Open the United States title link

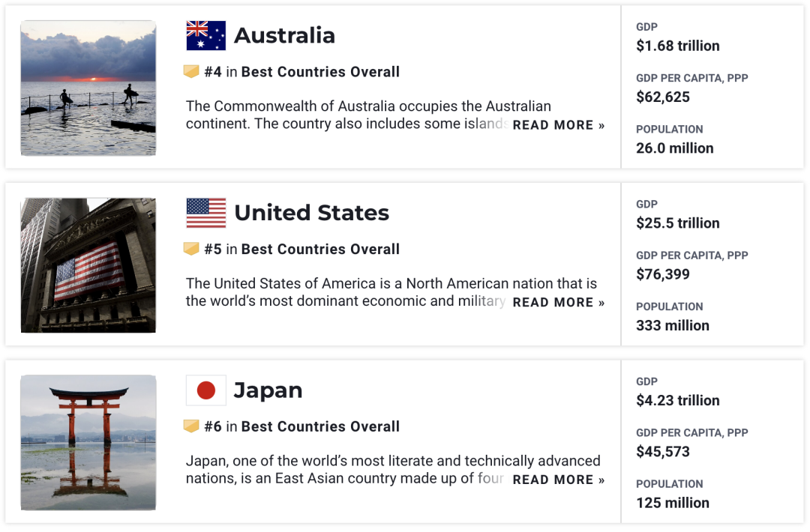tap(311, 213)
